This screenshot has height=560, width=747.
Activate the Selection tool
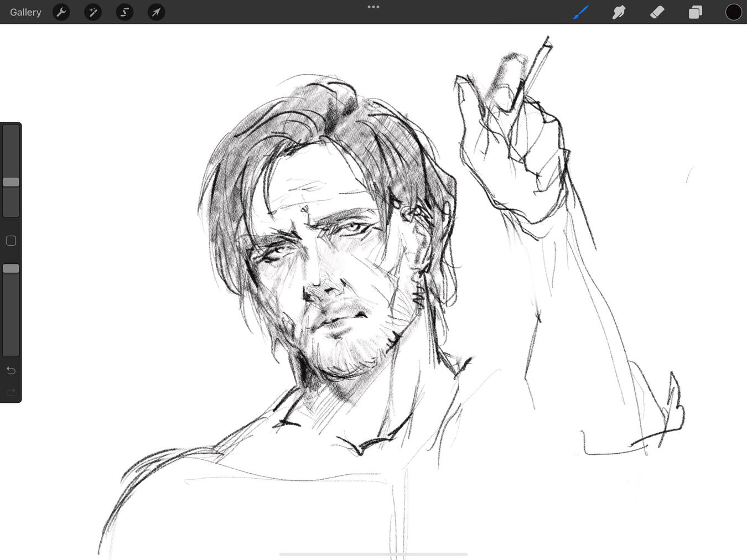(x=124, y=12)
